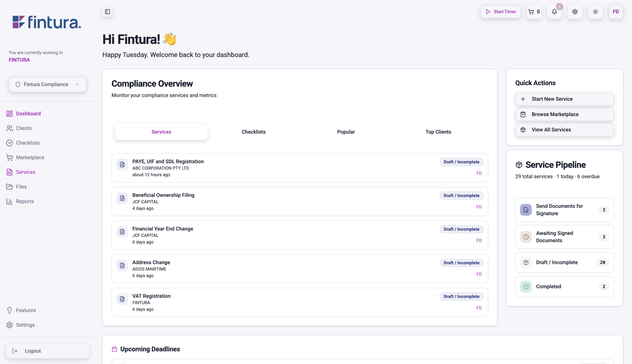Expand the Fintura Compliance workspace dropdown
The image size is (632, 364).
coord(47,84)
